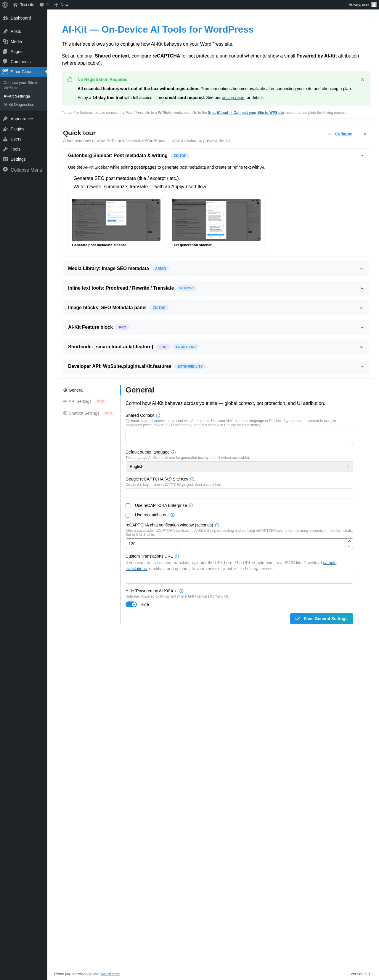Image resolution: width=379 pixels, height=980 pixels.
Task: Open the comments bubble icon in admin bar
Action: pos(42,4)
